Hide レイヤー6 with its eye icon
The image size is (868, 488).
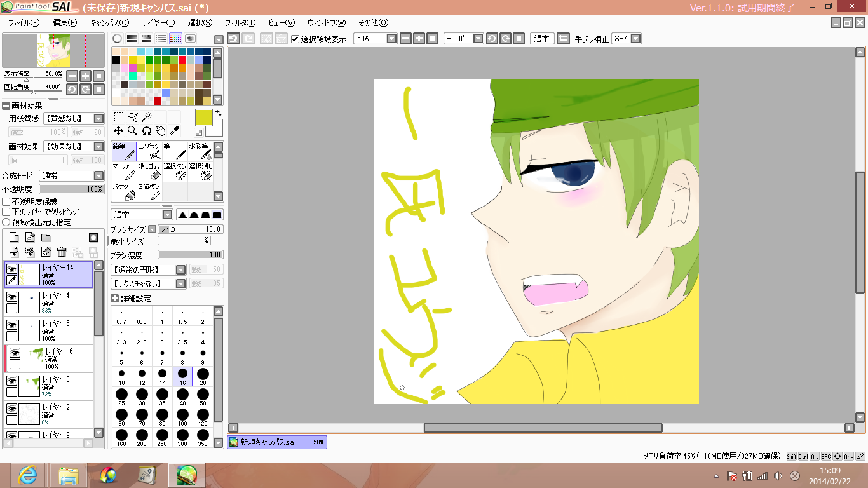[15, 353]
